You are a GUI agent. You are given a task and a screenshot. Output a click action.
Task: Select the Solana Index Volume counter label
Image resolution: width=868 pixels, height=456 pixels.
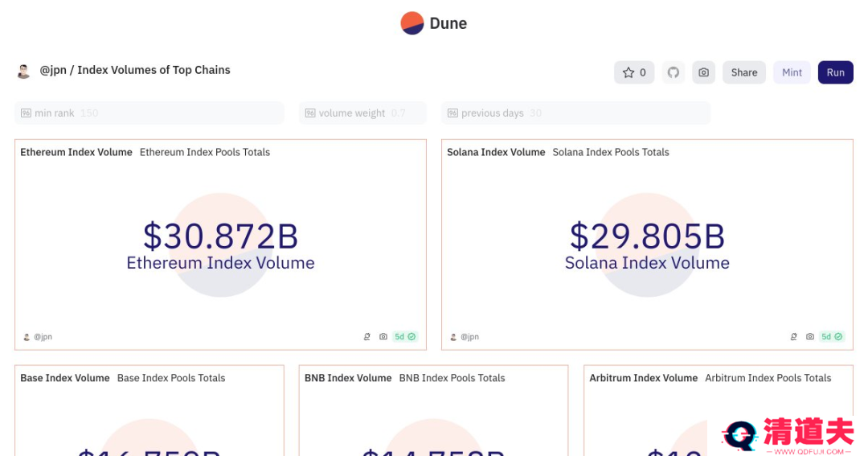[x=647, y=263]
